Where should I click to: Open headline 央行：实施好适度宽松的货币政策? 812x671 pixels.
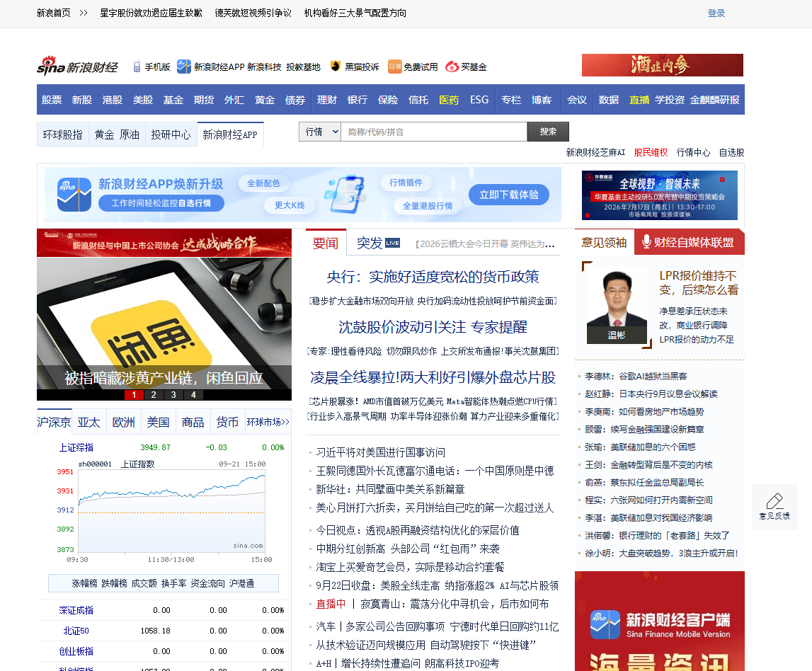coord(433,277)
